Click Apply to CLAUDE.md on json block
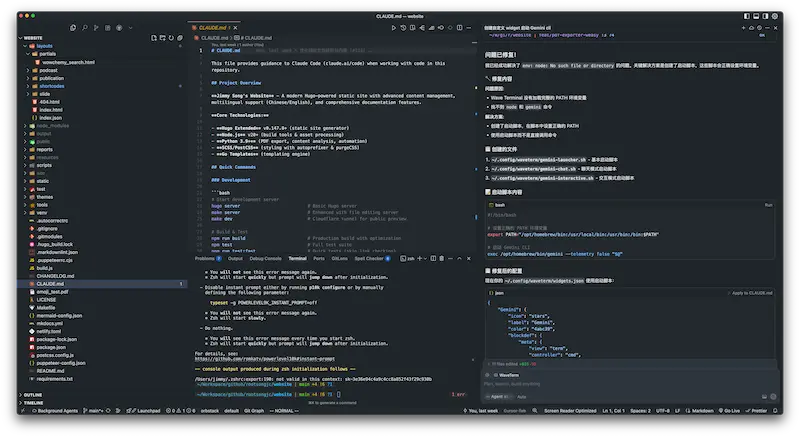Screen dimensions: 800x437 [x=752, y=293]
